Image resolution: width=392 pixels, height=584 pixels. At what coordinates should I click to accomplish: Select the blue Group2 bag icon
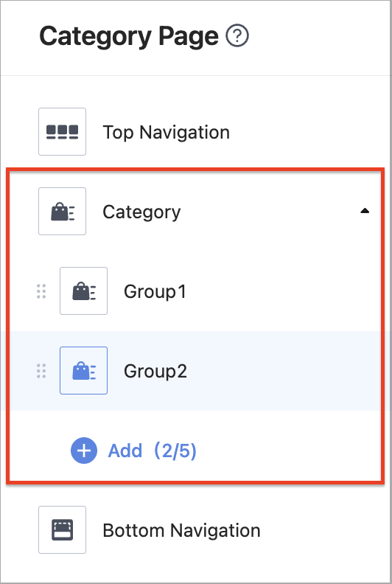tap(84, 371)
